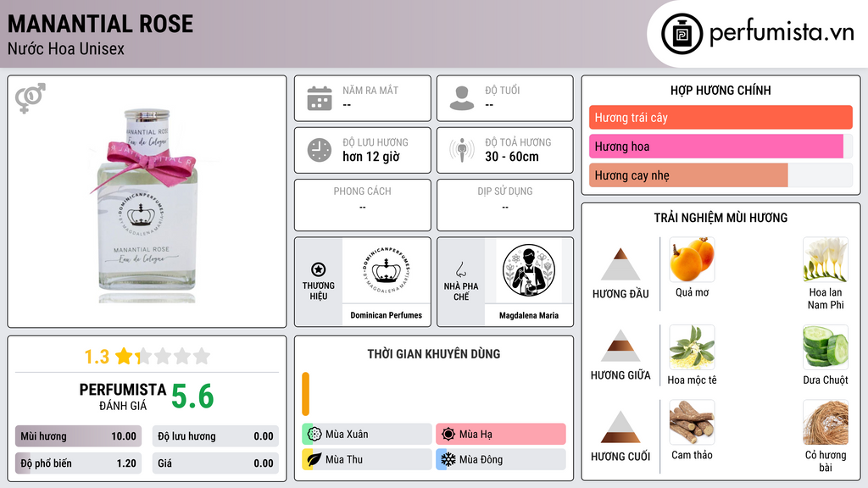Open the Hoa mộc tê note image
Image resolution: width=868 pixels, height=488 pixels.
(x=692, y=347)
